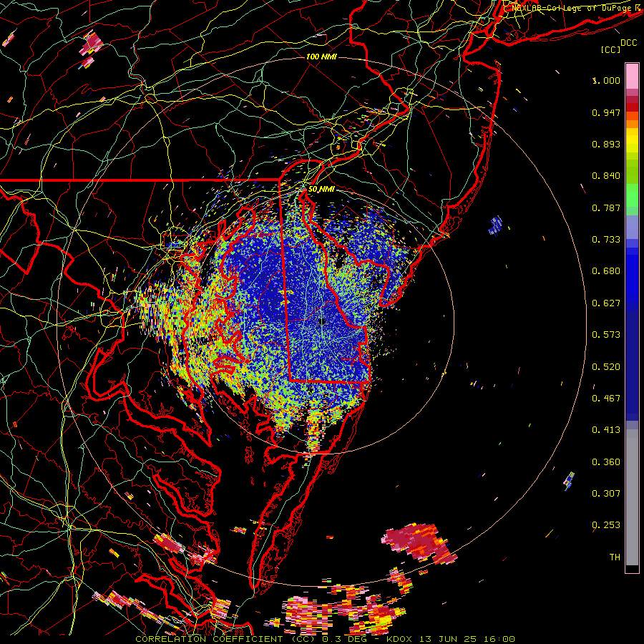Click the "KDOX" radar site identifier
This screenshot has height=644, width=644.
pos(401,639)
